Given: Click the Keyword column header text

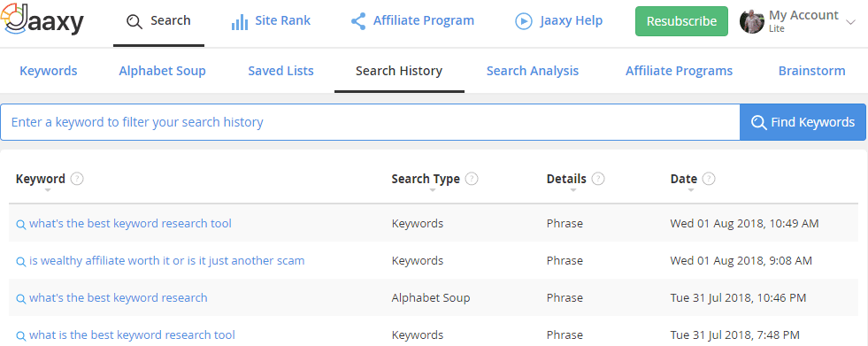Looking at the screenshot, I should click(x=41, y=179).
